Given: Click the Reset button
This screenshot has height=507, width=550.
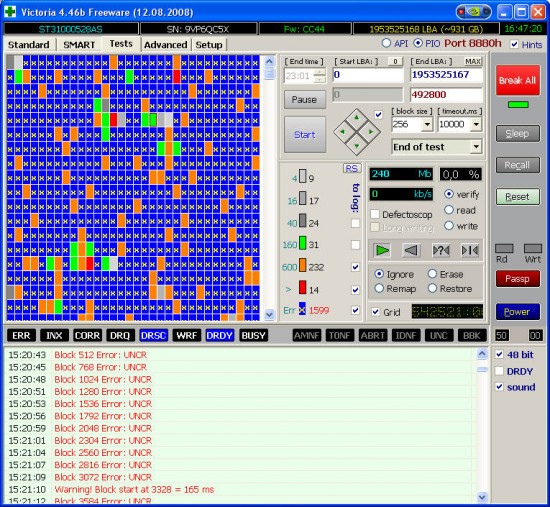Looking at the screenshot, I should click(x=517, y=197).
